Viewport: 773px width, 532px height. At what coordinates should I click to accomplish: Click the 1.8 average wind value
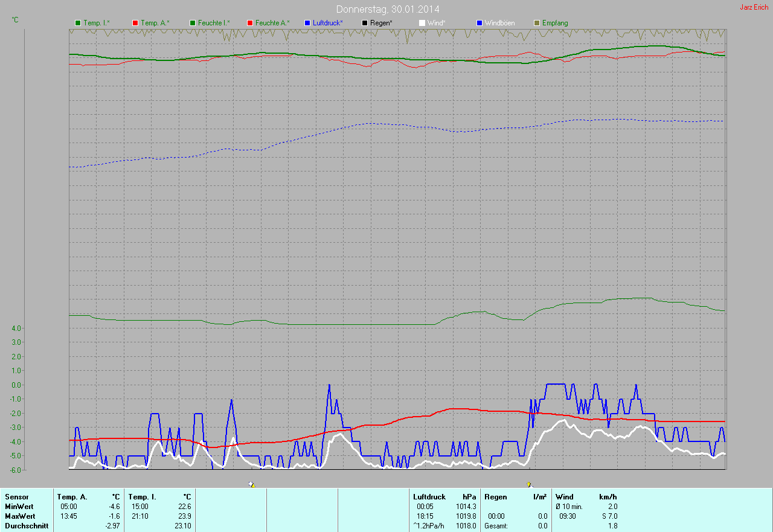pyautogui.click(x=612, y=526)
